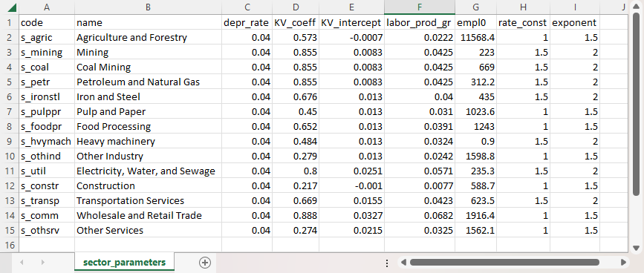
Task: Click cell 'Transportation Services'
Action: (x=149, y=200)
